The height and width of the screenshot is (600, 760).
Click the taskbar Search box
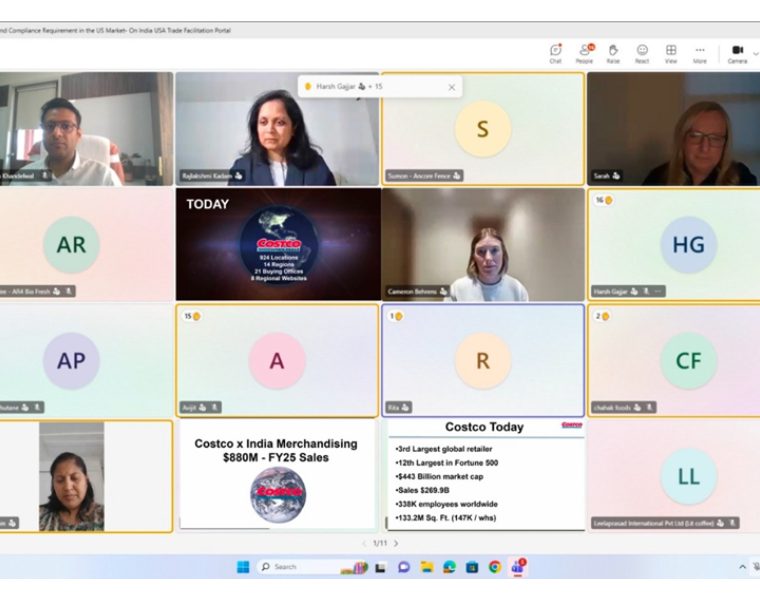pyautogui.click(x=290, y=567)
